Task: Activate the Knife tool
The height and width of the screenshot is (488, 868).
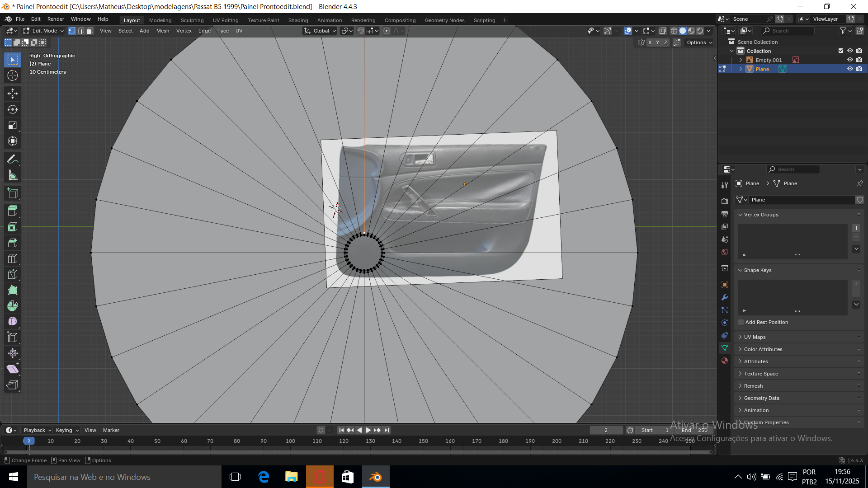Action: click(13, 274)
